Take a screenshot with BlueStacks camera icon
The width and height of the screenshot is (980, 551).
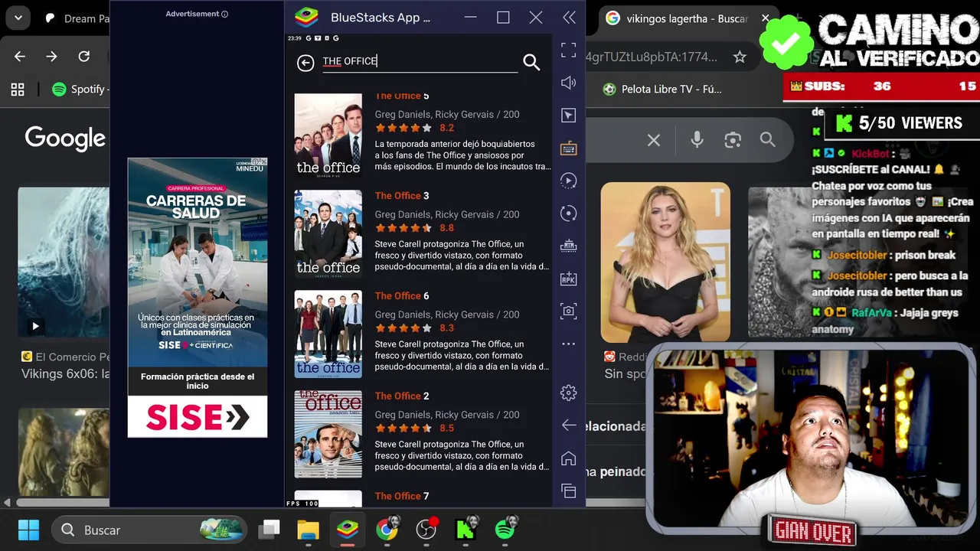point(568,311)
